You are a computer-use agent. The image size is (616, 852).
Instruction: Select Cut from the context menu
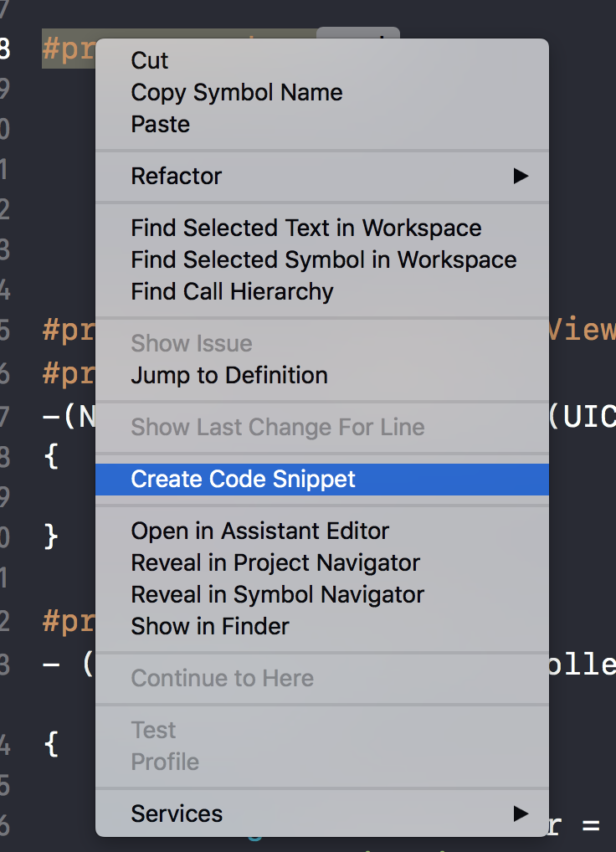(x=150, y=60)
